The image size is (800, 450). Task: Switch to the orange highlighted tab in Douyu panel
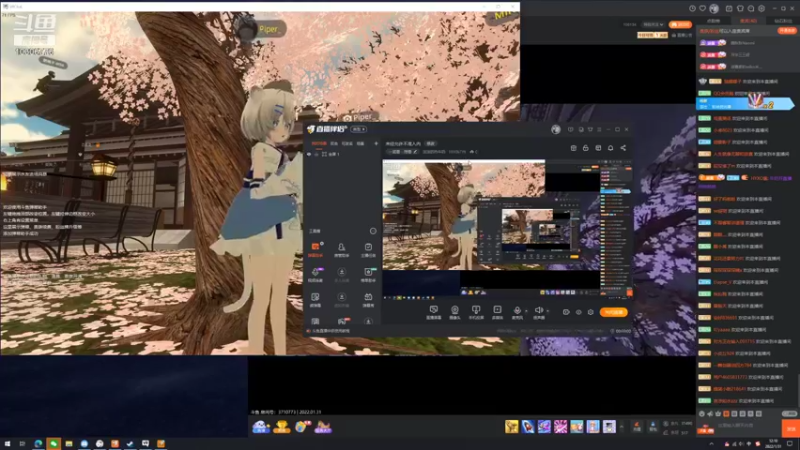tap(748, 21)
